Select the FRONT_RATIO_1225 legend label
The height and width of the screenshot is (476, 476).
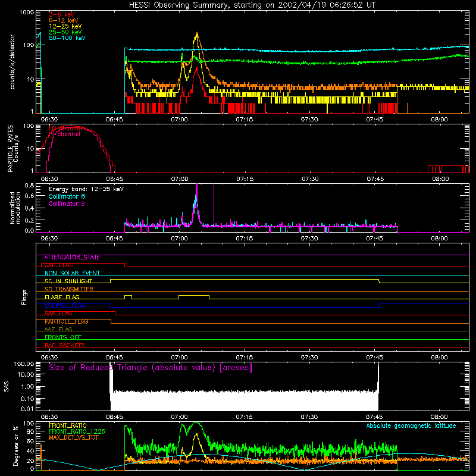click(x=77, y=431)
